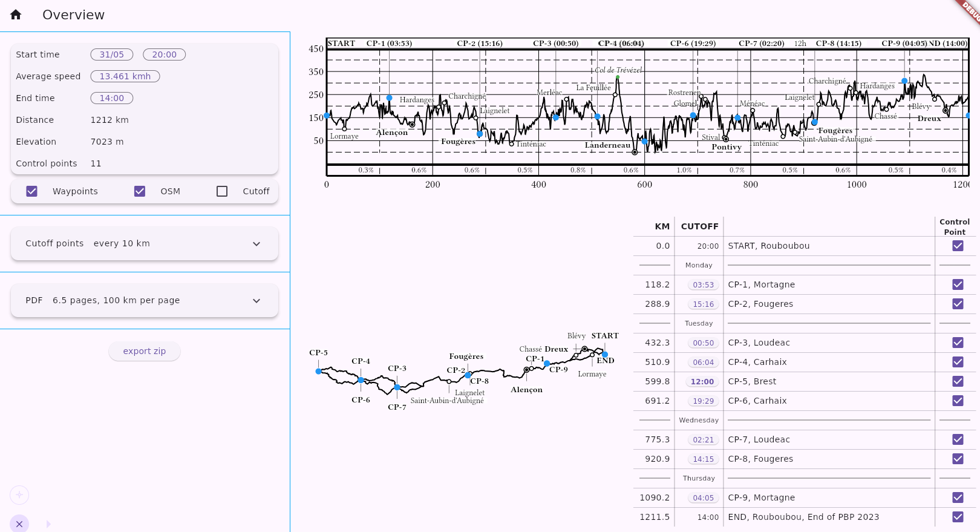Image resolution: width=980 pixels, height=532 pixels.
Task: Edit the bold 12:00 cutoff for CP-5
Action: [702, 382]
